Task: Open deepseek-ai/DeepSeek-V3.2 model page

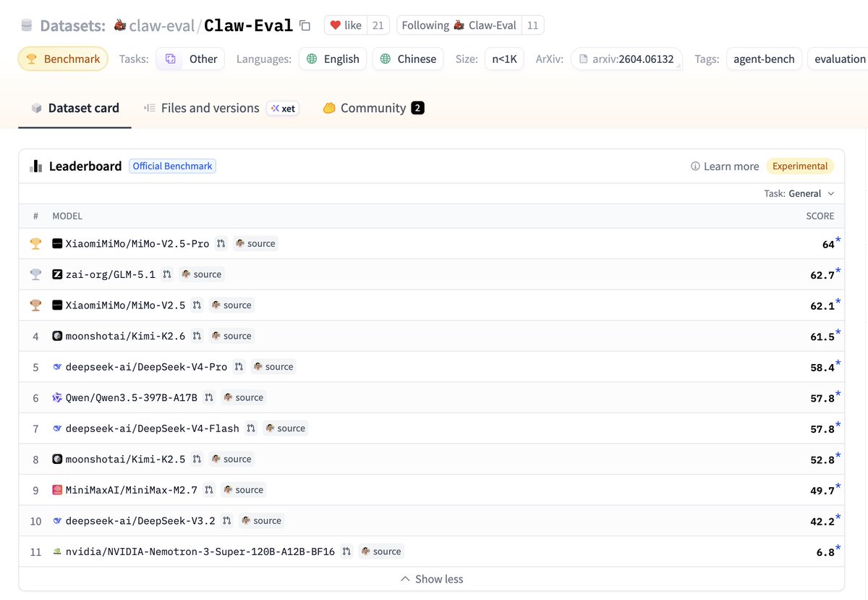Action: [140, 520]
